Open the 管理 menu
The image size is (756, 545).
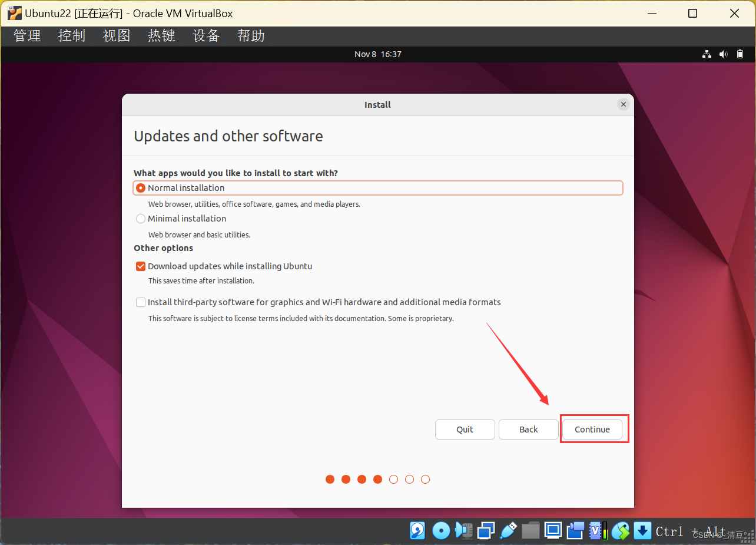(x=27, y=35)
